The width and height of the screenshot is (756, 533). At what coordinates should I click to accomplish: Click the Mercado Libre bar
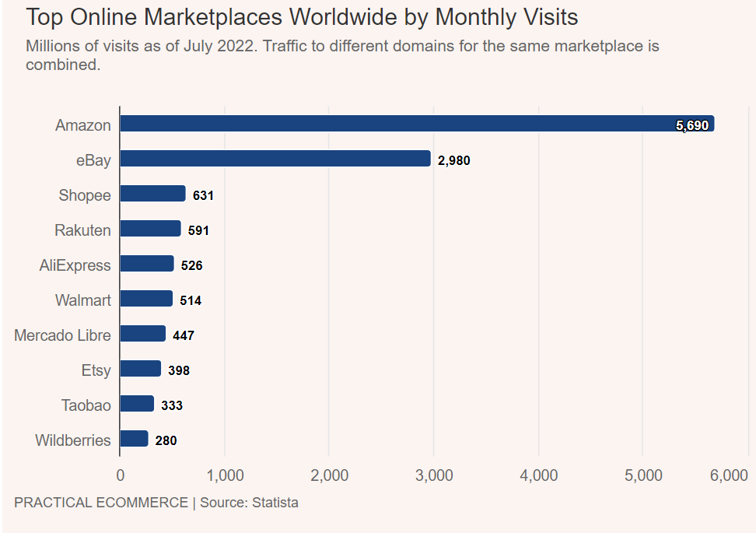coord(142,333)
